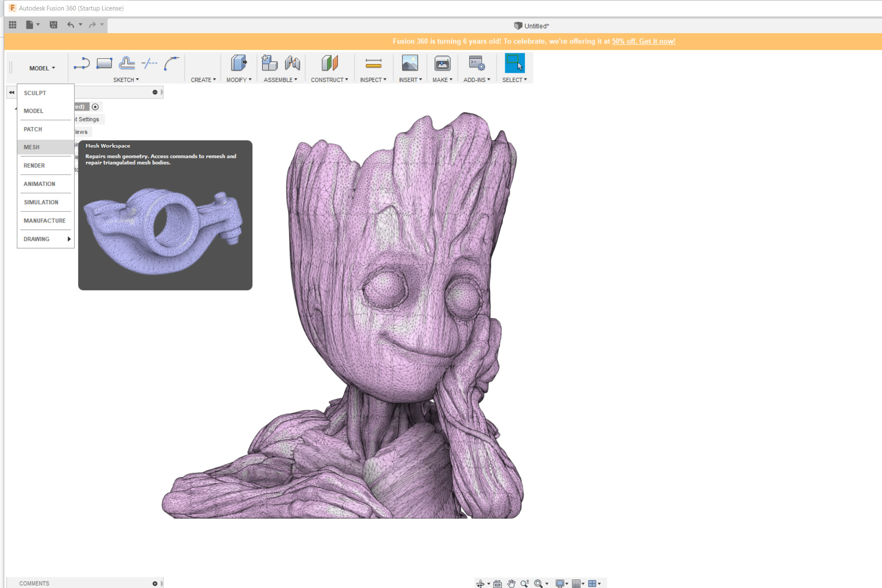Click the Orbit navigation icon
The height and width of the screenshot is (588, 882).
coord(480,583)
